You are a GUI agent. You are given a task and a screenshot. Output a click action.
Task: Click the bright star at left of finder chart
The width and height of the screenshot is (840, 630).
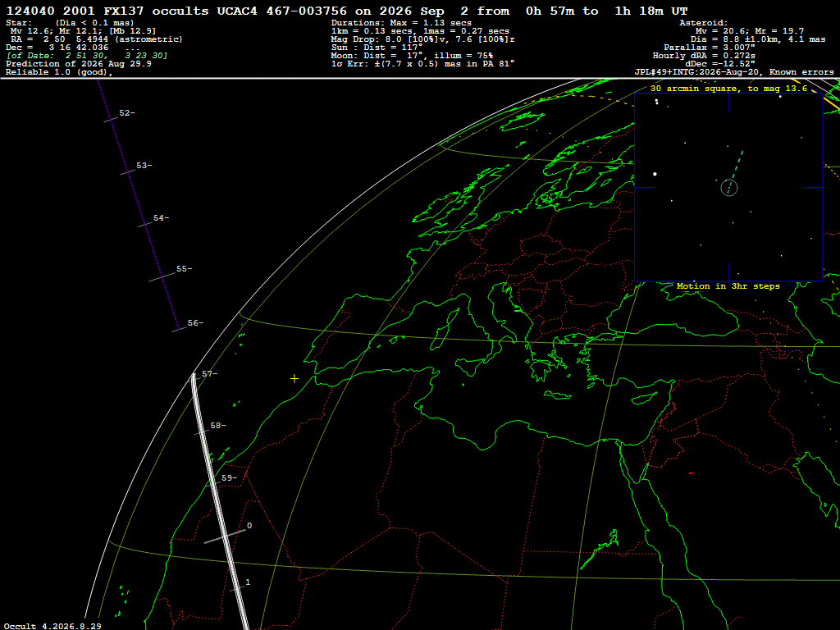(655, 174)
